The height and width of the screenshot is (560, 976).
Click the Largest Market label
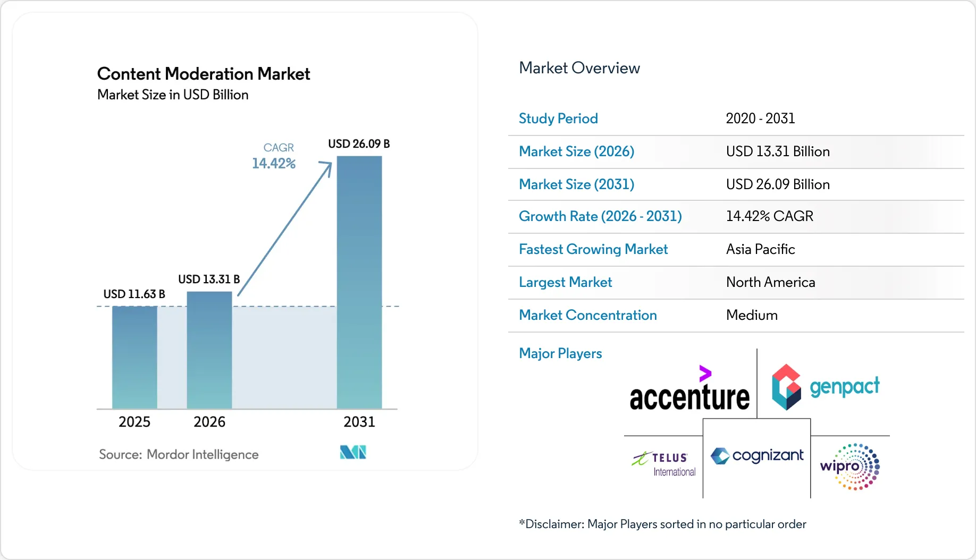point(566,282)
